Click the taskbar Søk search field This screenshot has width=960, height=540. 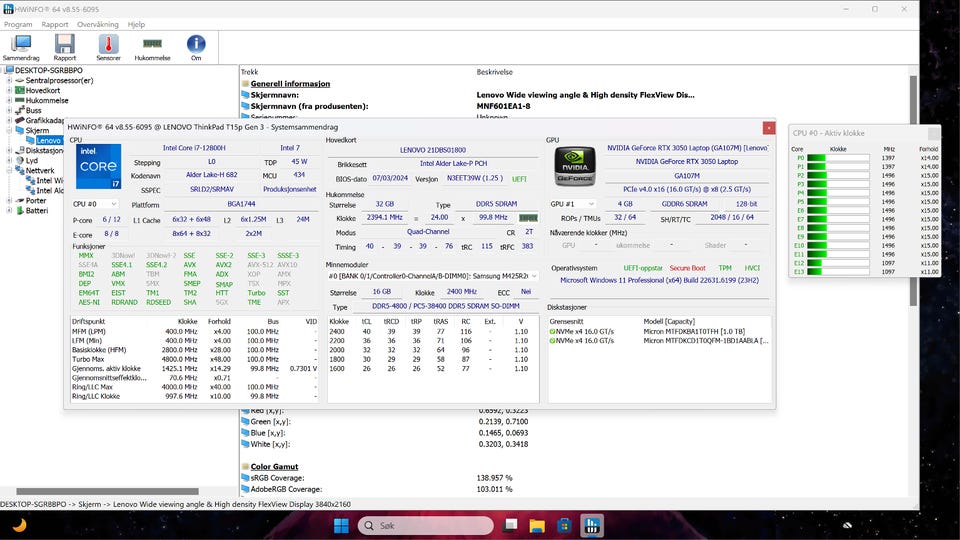point(426,525)
